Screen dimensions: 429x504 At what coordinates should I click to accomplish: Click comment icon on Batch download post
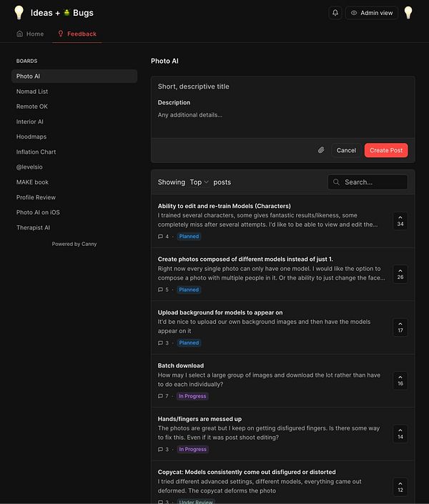coord(160,396)
